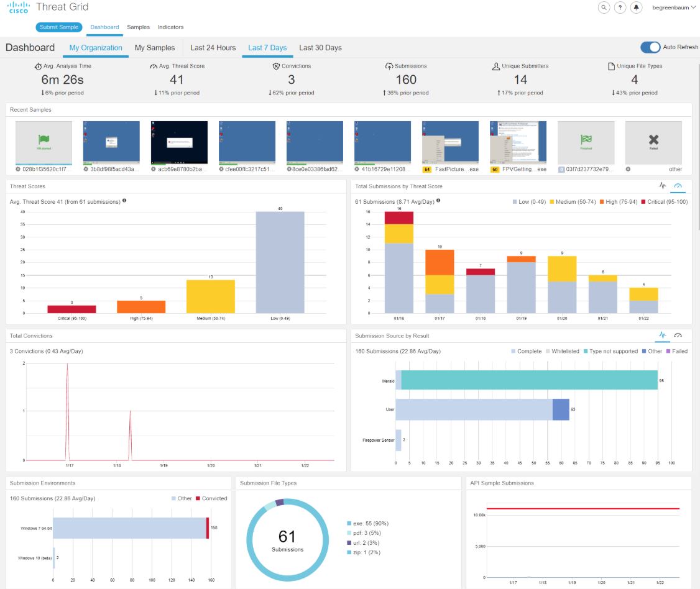Click the High (75-94) orange legend swatch
Viewport: 700px width, 589px height.
coord(601,201)
